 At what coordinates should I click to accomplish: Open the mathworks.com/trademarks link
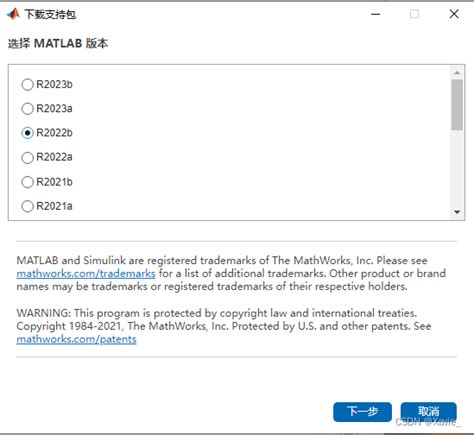86,273
